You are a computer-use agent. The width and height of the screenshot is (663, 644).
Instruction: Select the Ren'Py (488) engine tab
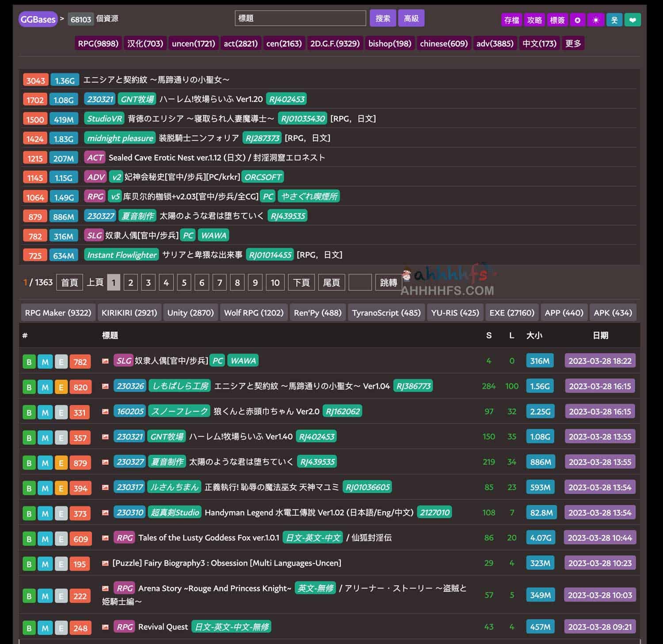click(x=318, y=313)
